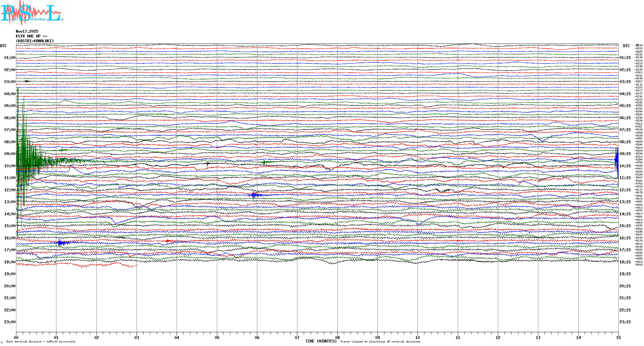Click the 10:15 label on right axis
644x346 pixels.
coord(625,166)
